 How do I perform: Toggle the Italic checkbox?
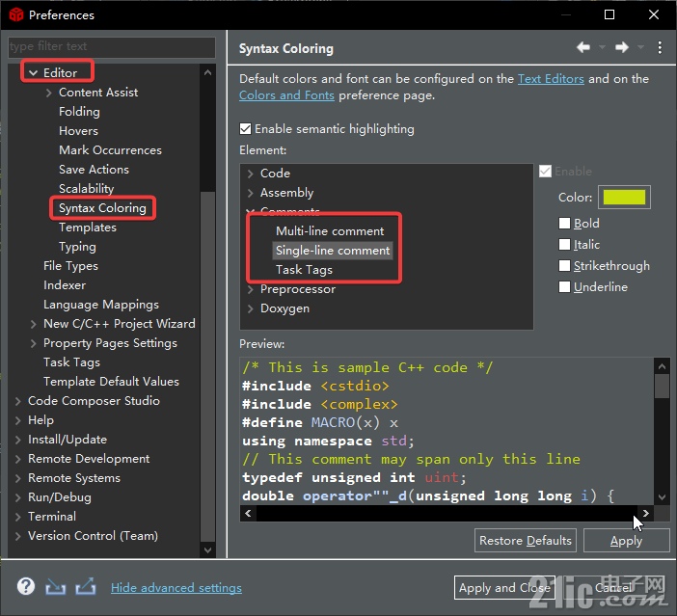[564, 244]
